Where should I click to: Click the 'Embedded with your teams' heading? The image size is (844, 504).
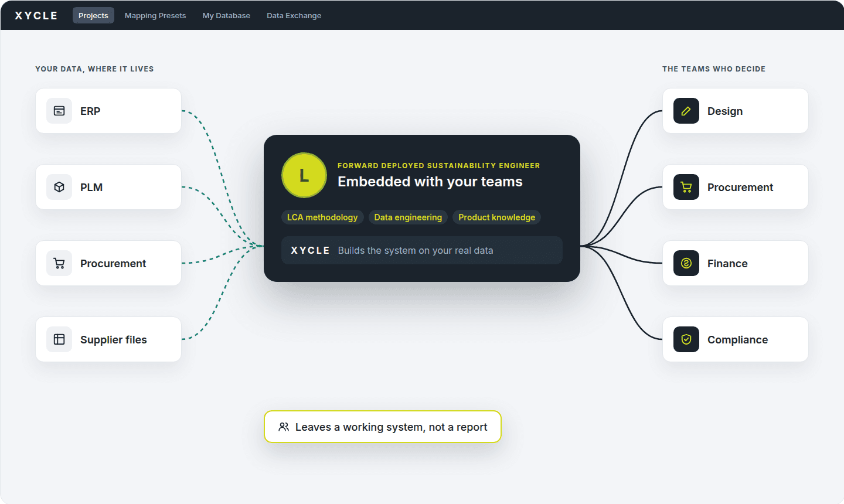pos(430,182)
